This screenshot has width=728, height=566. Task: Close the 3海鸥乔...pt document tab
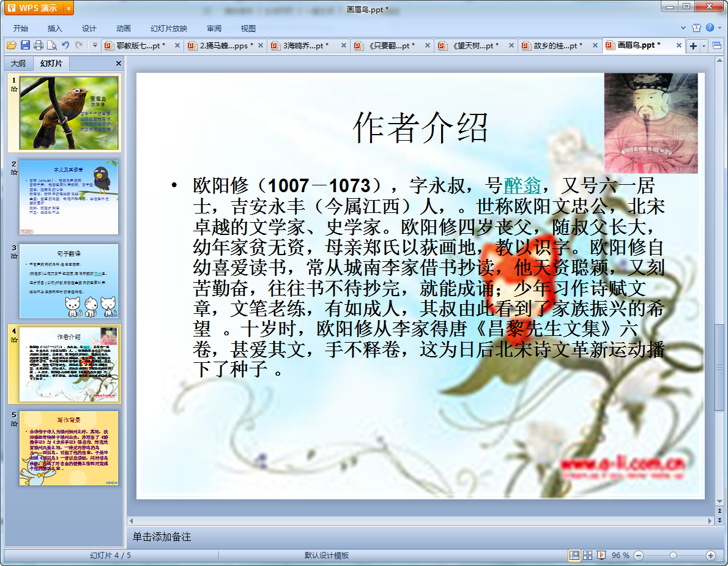click(x=344, y=45)
